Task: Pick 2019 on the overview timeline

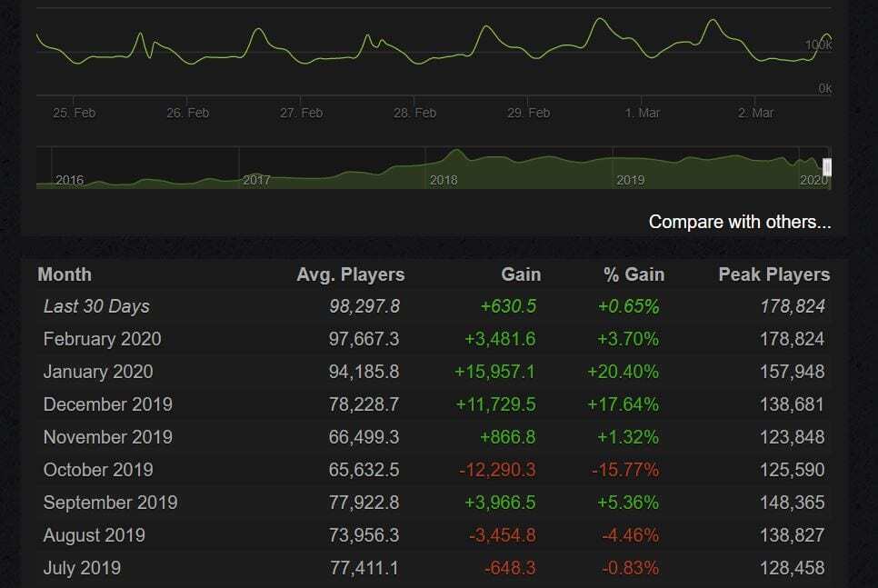Action: [630, 180]
